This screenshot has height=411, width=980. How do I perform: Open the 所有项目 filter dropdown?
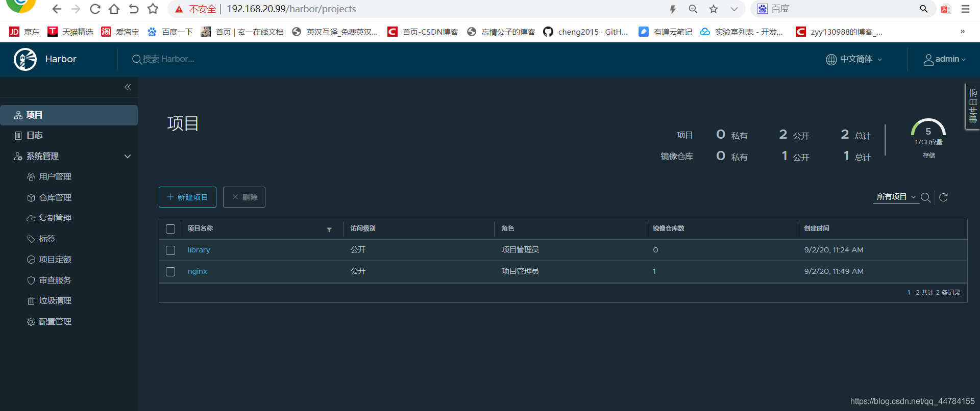coord(896,197)
